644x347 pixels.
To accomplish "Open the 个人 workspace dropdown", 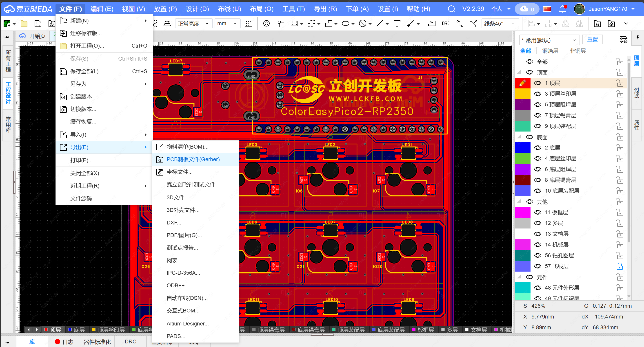I will coord(501,9).
